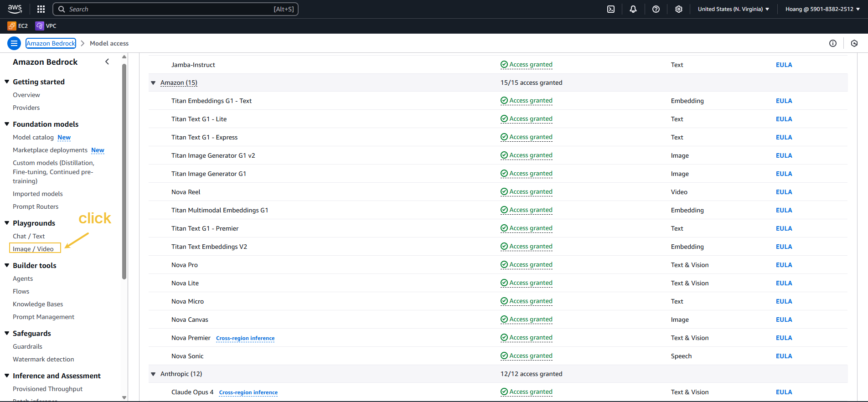Viewport: 868px width, 402px height.
Task: Collapse the Amazon Bedrock sidebar
Action: click(x=107, y=62)
